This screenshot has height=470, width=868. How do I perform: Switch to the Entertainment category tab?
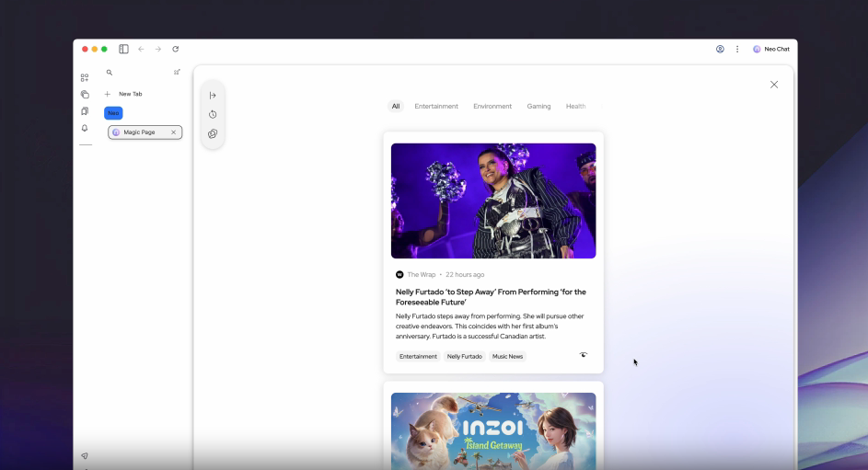tap(436, 107)
